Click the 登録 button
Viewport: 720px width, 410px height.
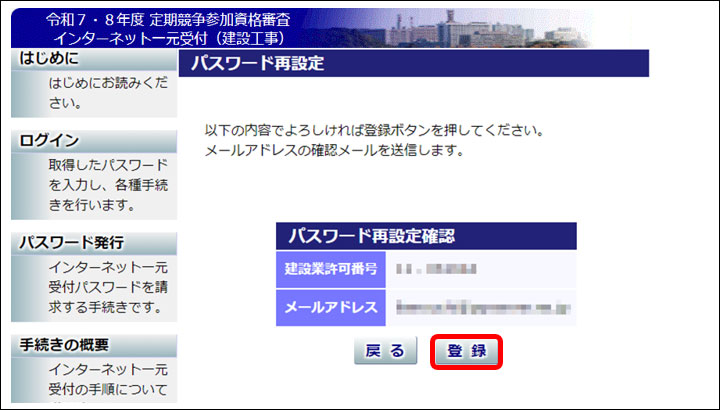(466, 351)
